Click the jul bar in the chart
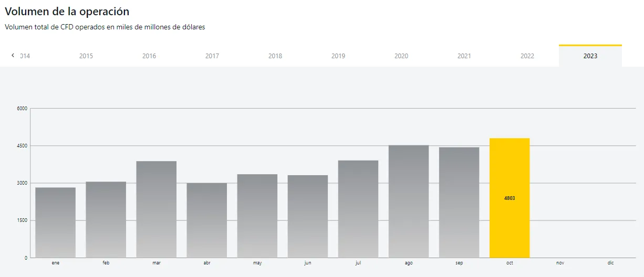Viewport: 644px width, 277px height. [x=358, y=209]
